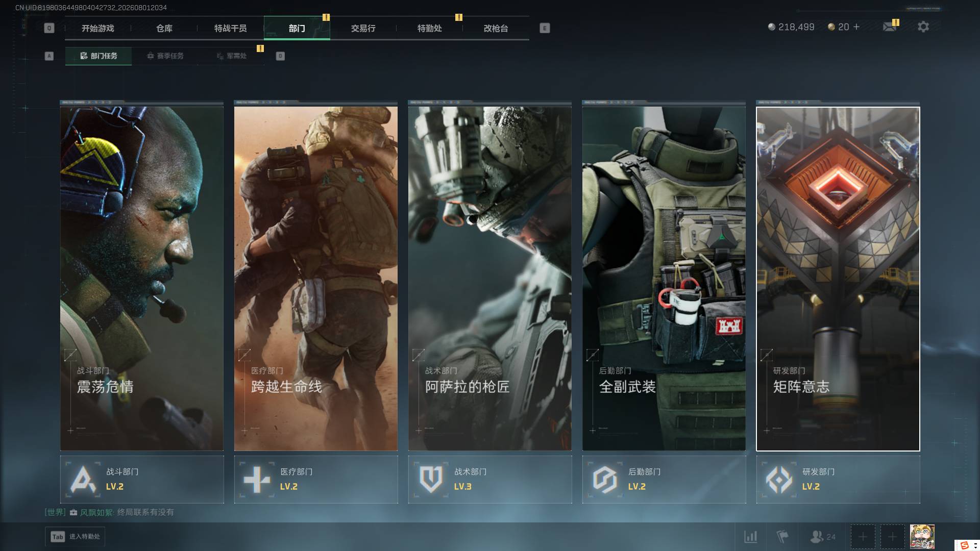Switch to 开始游戏 tab
The width and height of the screenshot is (980, 551).
tap(98, 29)
